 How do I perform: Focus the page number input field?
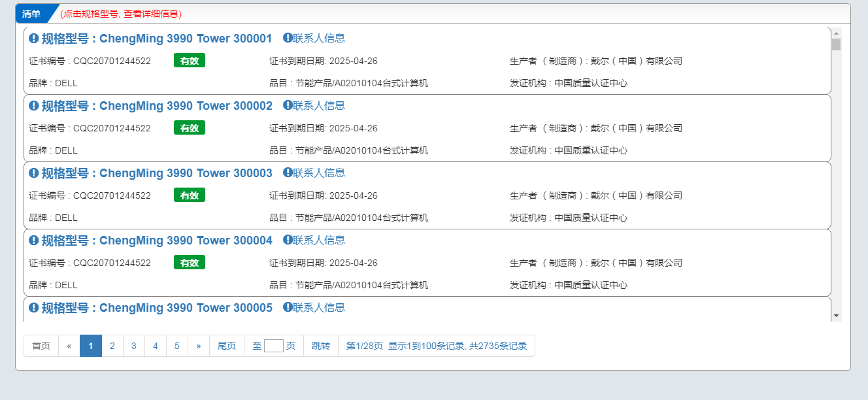tap(274, 346)
